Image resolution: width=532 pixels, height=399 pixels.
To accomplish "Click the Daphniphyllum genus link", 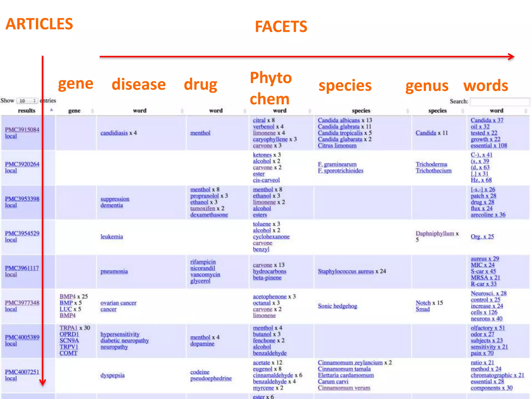I will coord(435,234).
